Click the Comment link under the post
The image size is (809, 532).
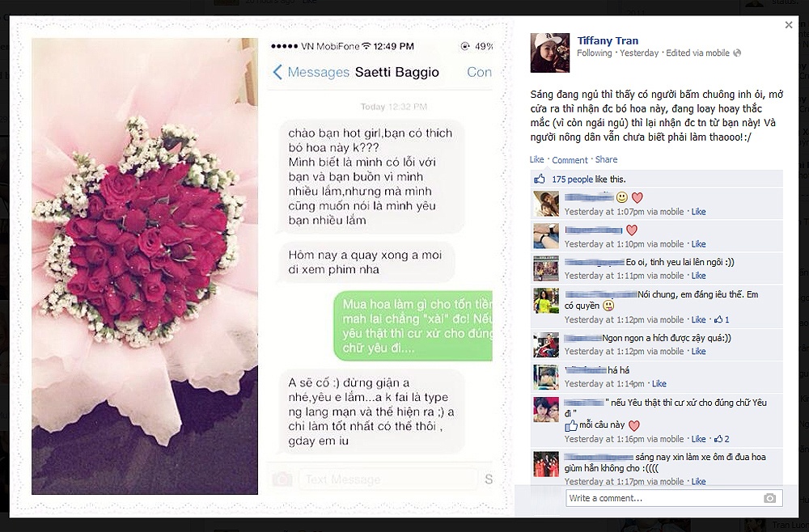570,160
